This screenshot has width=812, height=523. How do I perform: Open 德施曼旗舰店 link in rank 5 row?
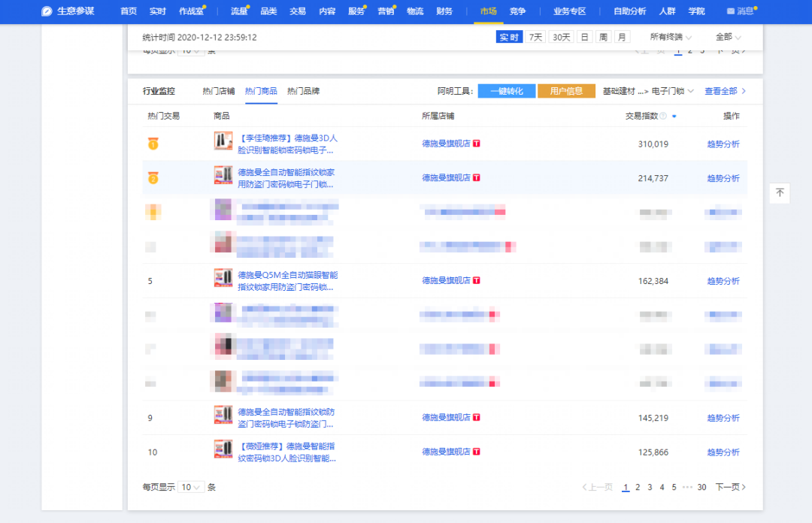tap(446, 280)
